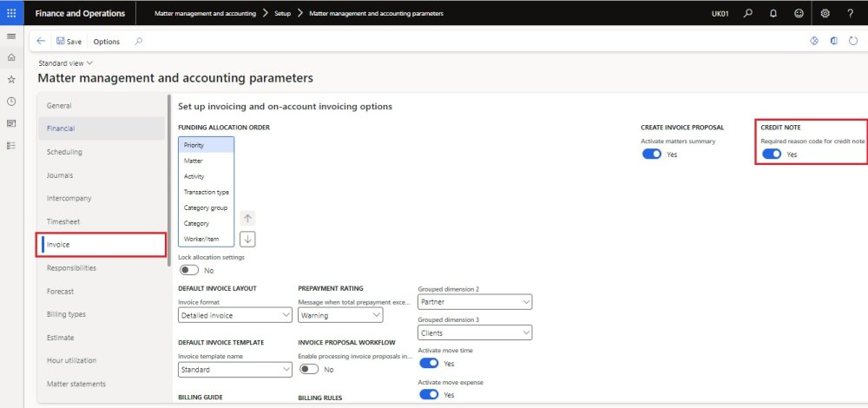Screen dimensions: 868x408
Task: Click the back arrow in action pane
Action: point(41,41)
